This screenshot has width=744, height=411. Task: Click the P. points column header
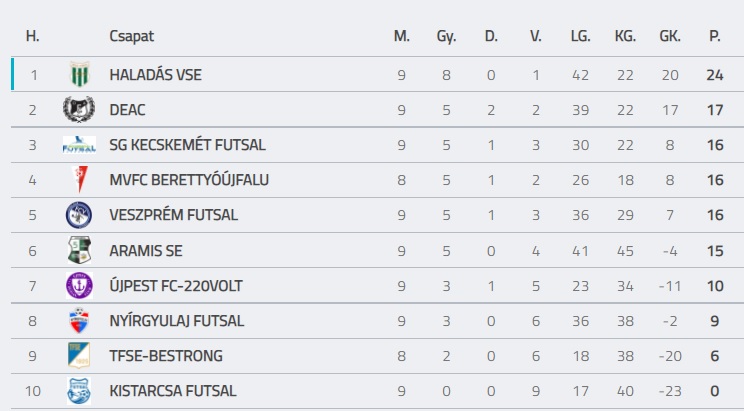pos(714,37)
